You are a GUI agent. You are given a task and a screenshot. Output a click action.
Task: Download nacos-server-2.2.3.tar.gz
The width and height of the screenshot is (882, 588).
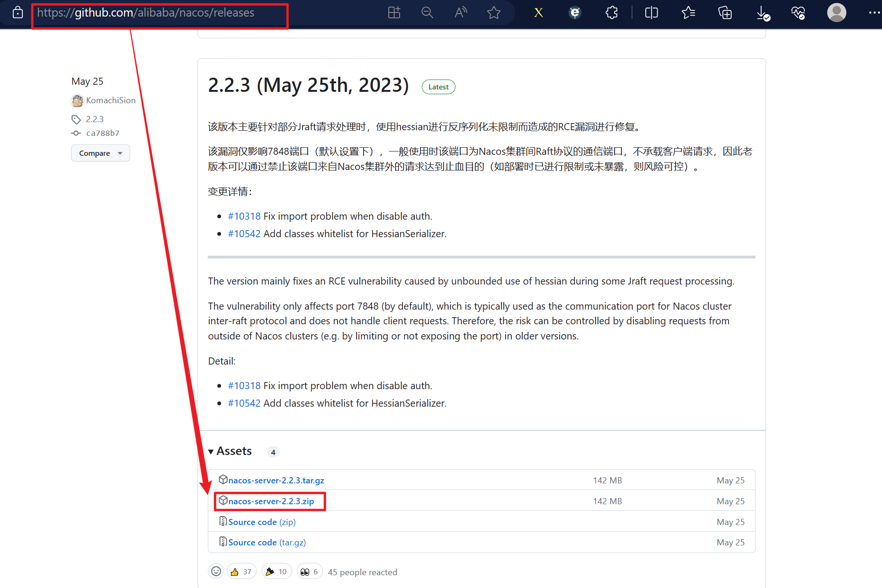pos(276,481)
